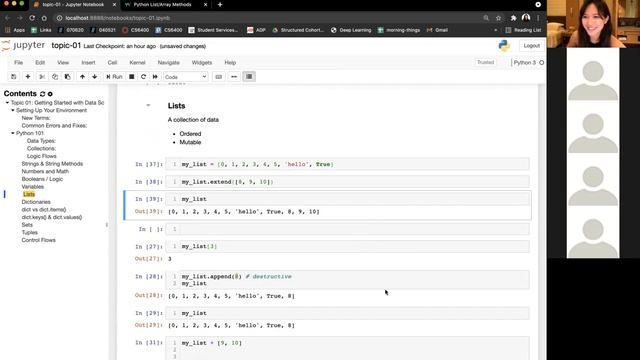Collapse the Python 101 tree node

click(x=13, y=133)
